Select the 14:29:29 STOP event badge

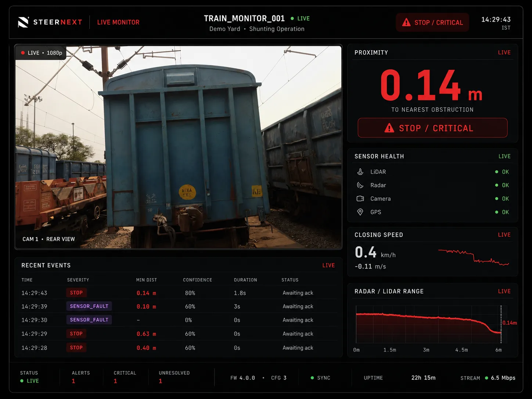click(x=76, y=334)
